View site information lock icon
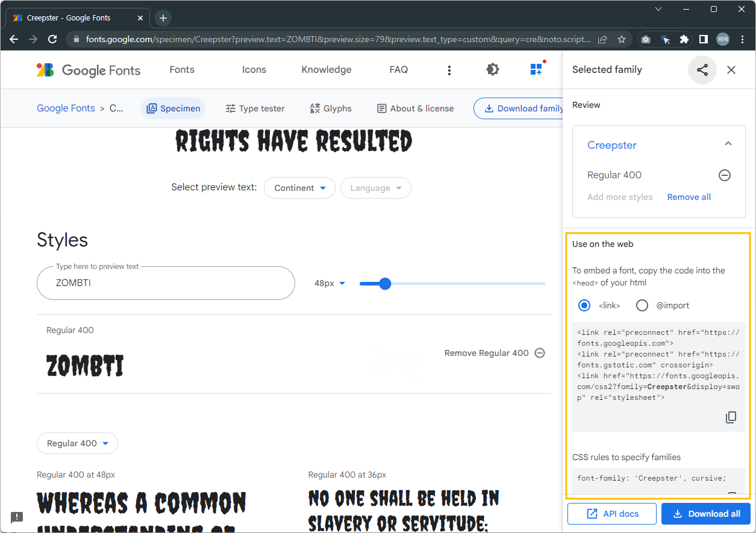 coord(77,39)
